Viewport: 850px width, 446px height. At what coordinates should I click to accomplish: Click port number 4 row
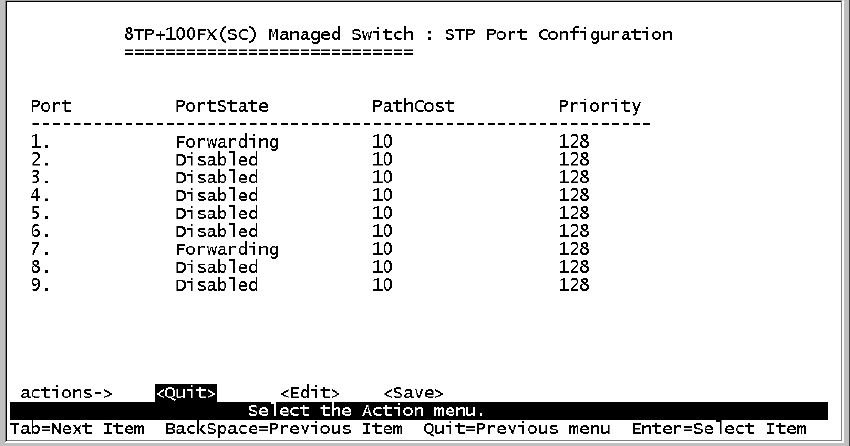41,195
